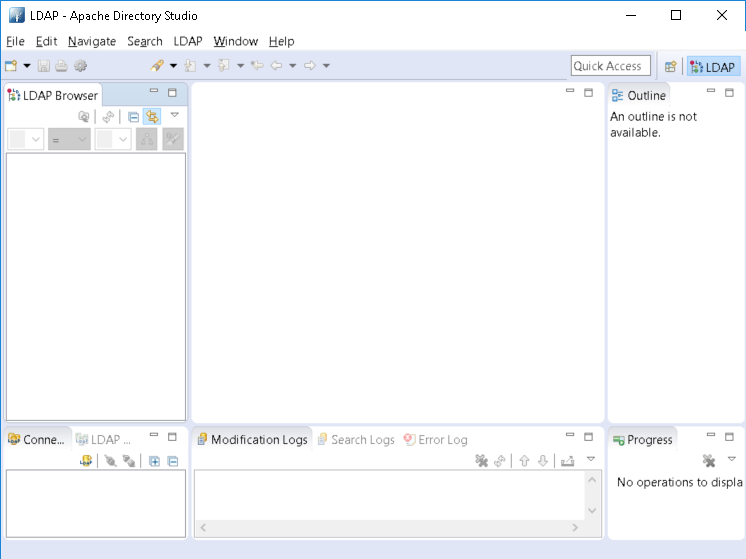Click the New wizard toolbar icon
746x559 pixels.
click(x=11, y=66)
